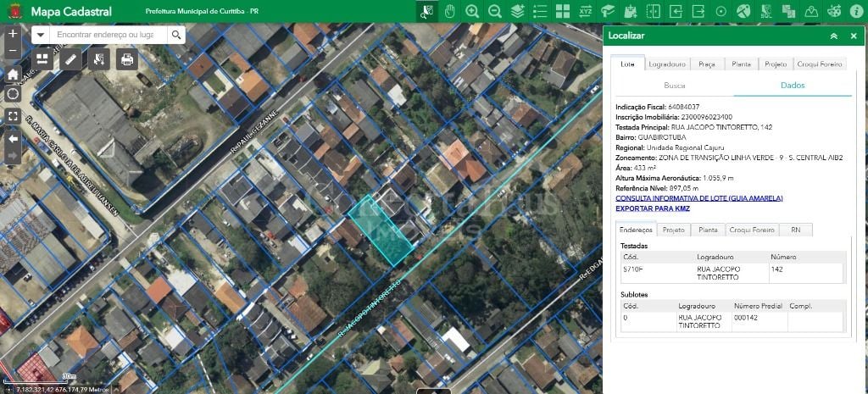
Task: Expand the search source dropdown arrow
Action: pyautogui.click(x=41, y=35)
